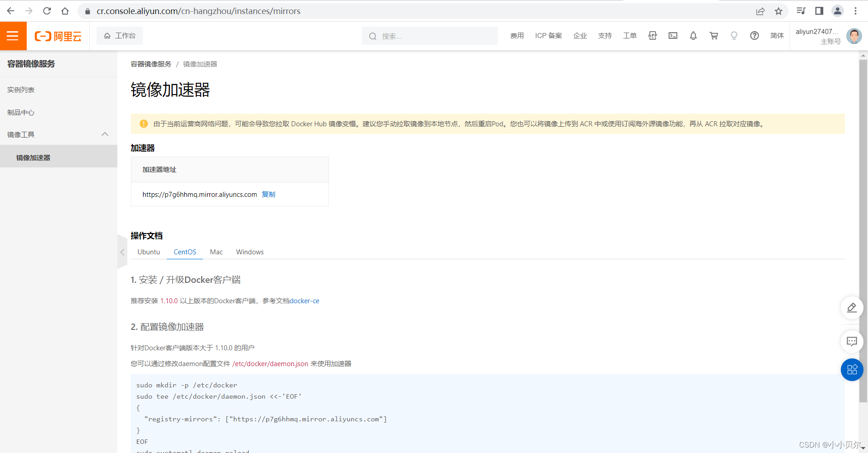The width and height of the screenshot is (868, 453).
Task: Open notifications bell icon
Action: pyautogui.click(x=693, y=36)
